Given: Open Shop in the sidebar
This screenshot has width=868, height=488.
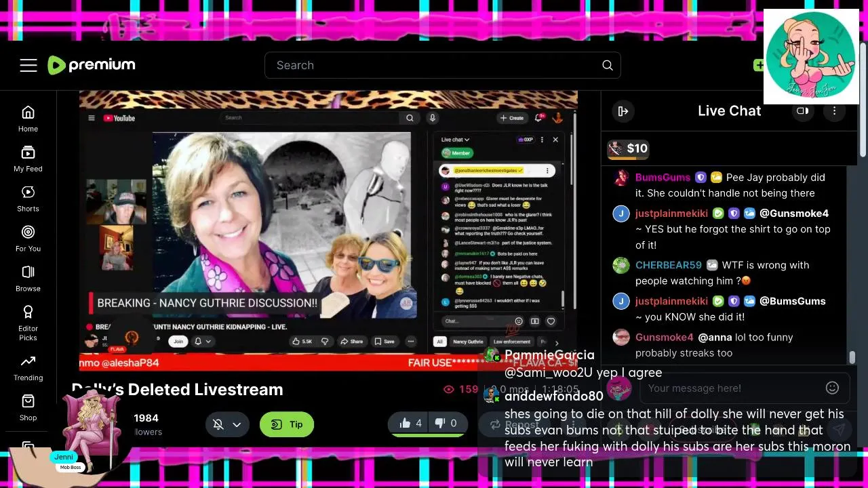Looking at the screenshot, I should tap(28, 408).
